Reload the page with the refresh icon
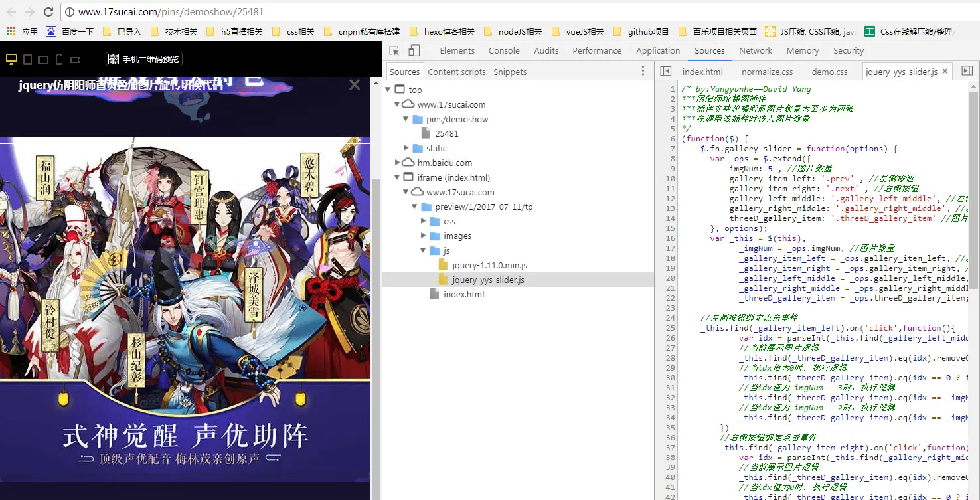This screenshot has width=980, height=500. (x=48, y=11)
